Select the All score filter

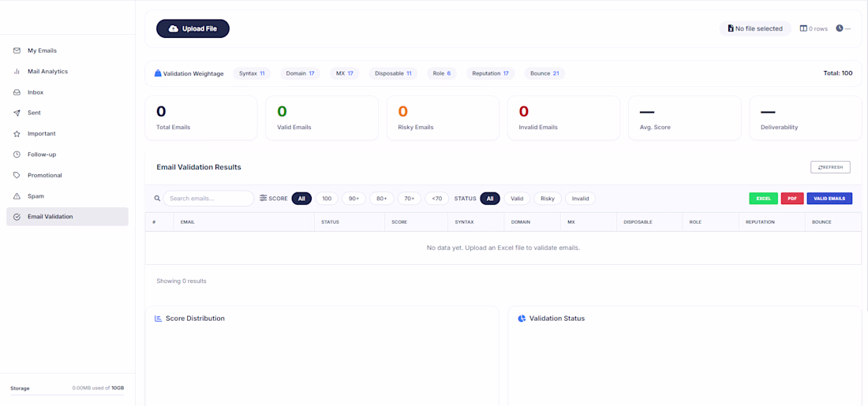[x=301, y=199]
